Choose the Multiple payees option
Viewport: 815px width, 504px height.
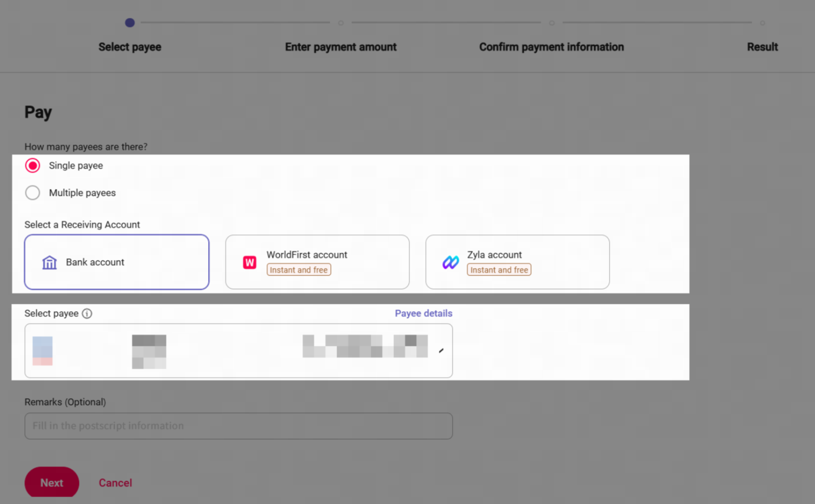pos(33,193)
